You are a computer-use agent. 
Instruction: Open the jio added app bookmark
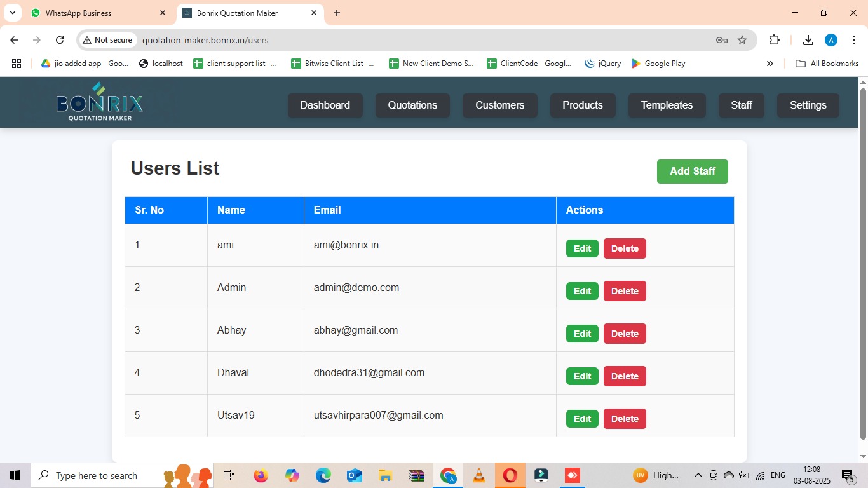click(85, 64)
